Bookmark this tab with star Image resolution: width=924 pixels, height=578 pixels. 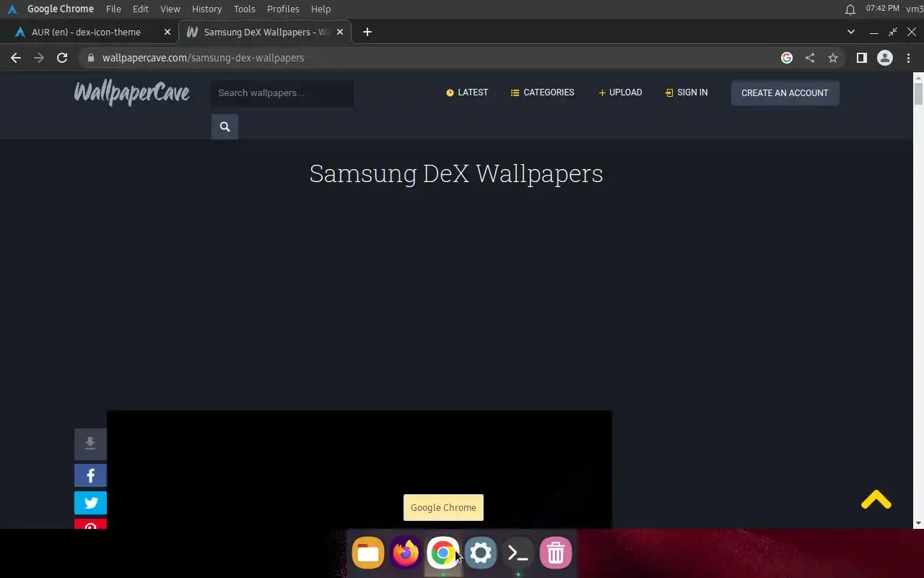click(833, 58)
